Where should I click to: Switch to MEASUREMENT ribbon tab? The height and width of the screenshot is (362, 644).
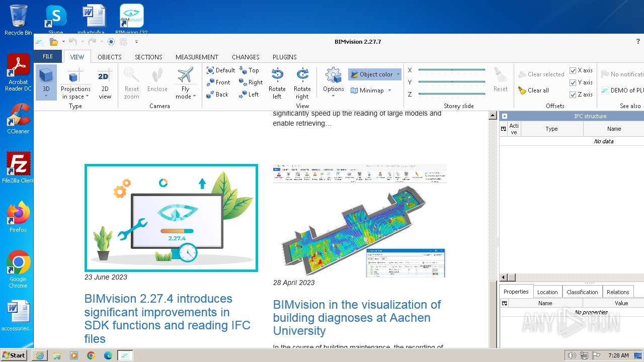coord(197,57)
